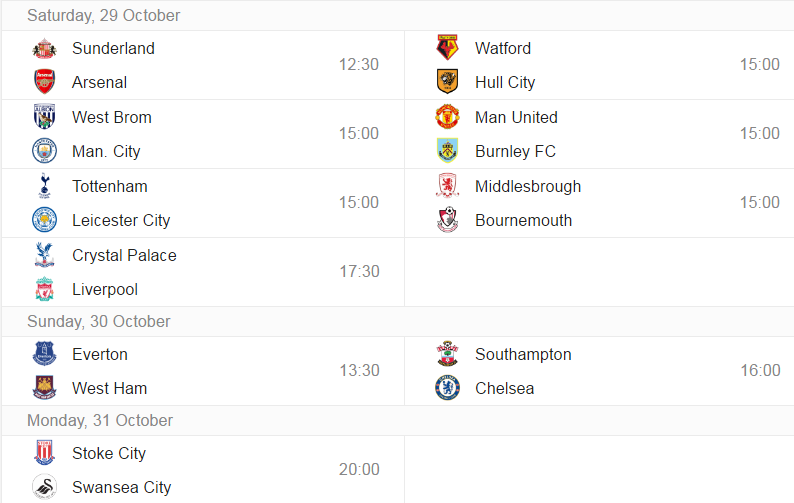794x503 pixels.
Task: Select the Monday, 31 October date header
Action: point(100,420)
